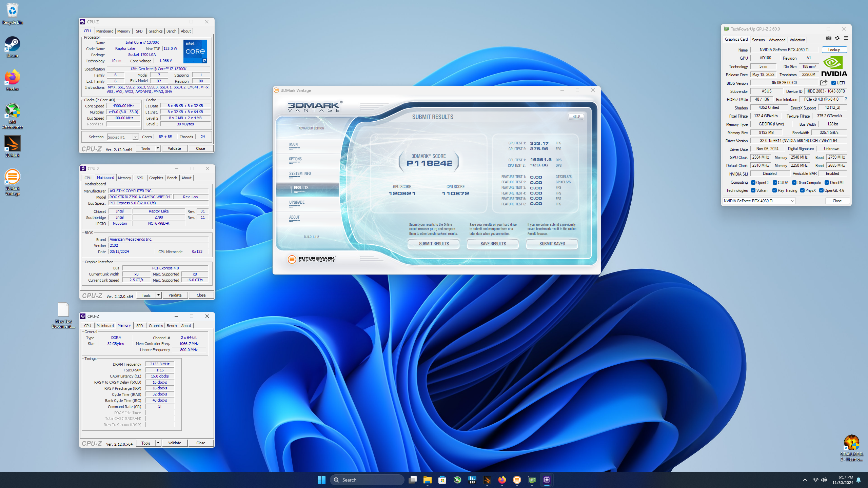
Task: Open the Tools dropdown arrow in Memory CPU-Z window
Action: coord(158,443)
